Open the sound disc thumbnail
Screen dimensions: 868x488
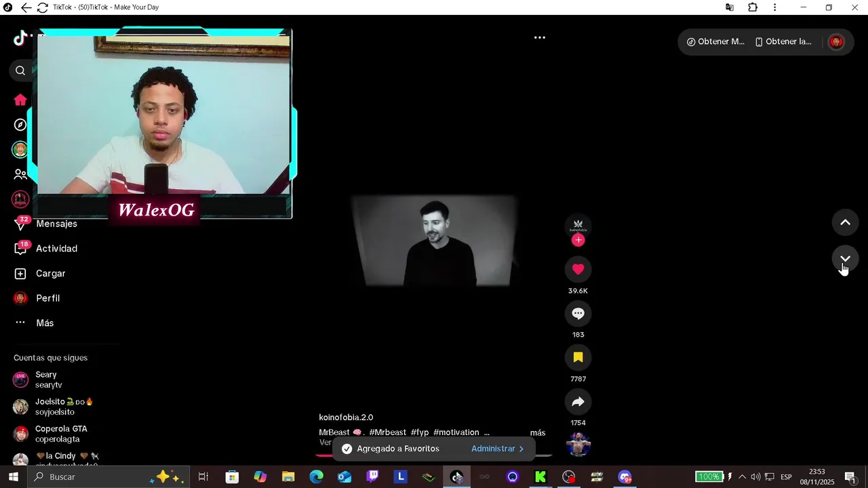pyautogui.click(x=578, y=445)
